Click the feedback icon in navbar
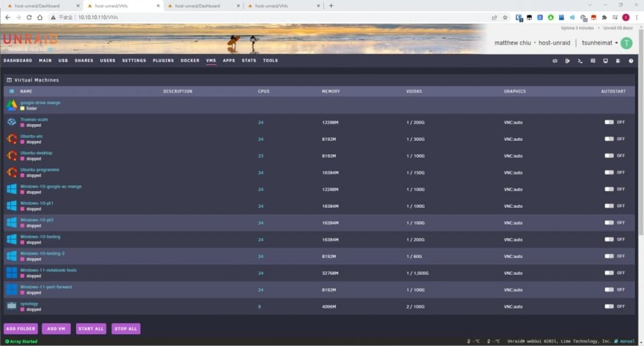 [x=592, y=60]
